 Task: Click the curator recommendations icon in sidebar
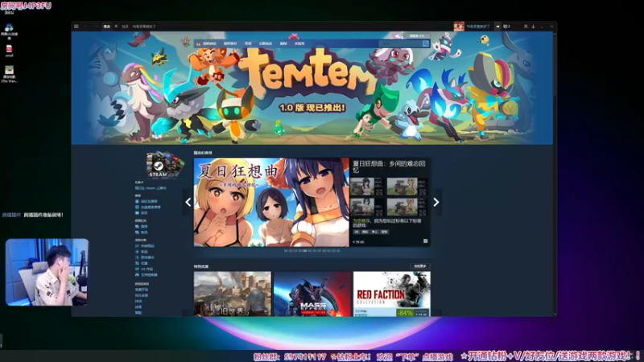137,208
